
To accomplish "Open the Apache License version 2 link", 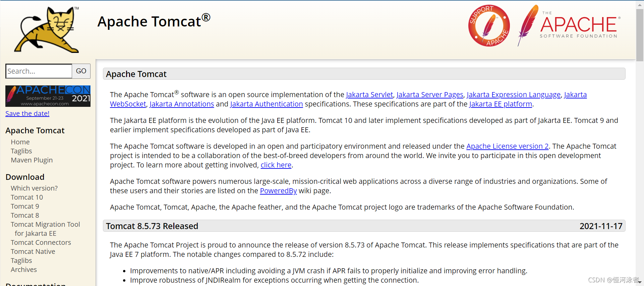I will click(x=508, y=146).
